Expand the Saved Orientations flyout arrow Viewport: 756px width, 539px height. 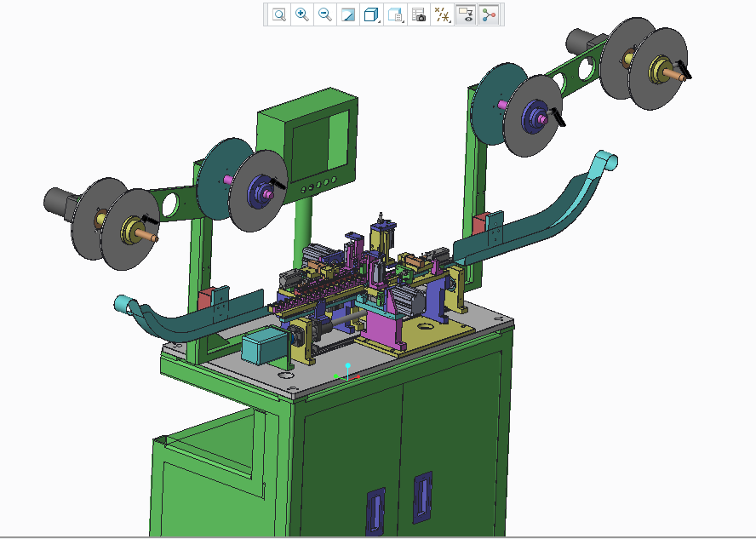click(x=402, y=20)
